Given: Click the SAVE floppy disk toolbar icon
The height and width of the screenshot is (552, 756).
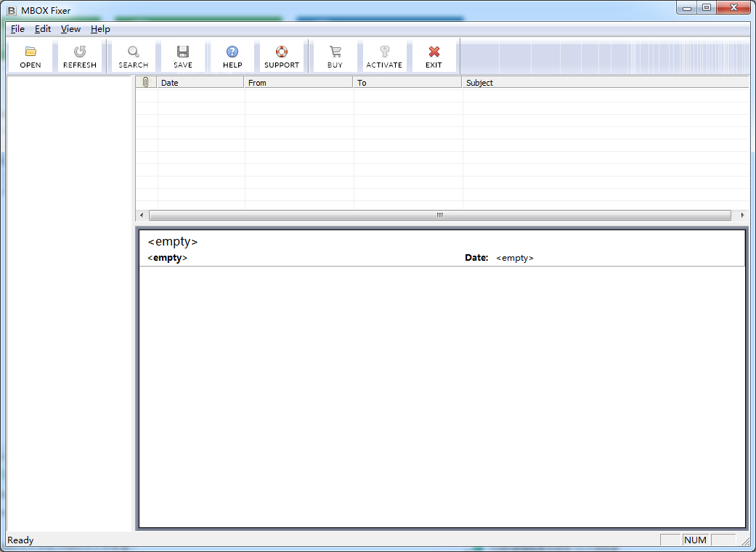Looking at the screenshot, I should point(183,51).
